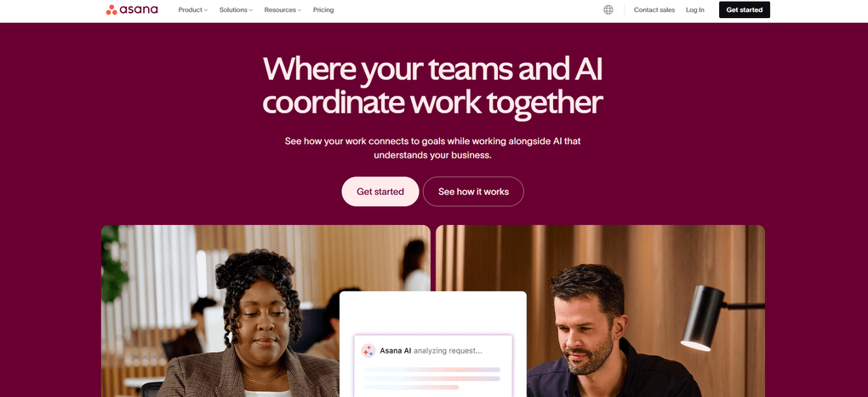Click black Get started button in header
Viewport: 868px width, 397px height.
point(744,9)
